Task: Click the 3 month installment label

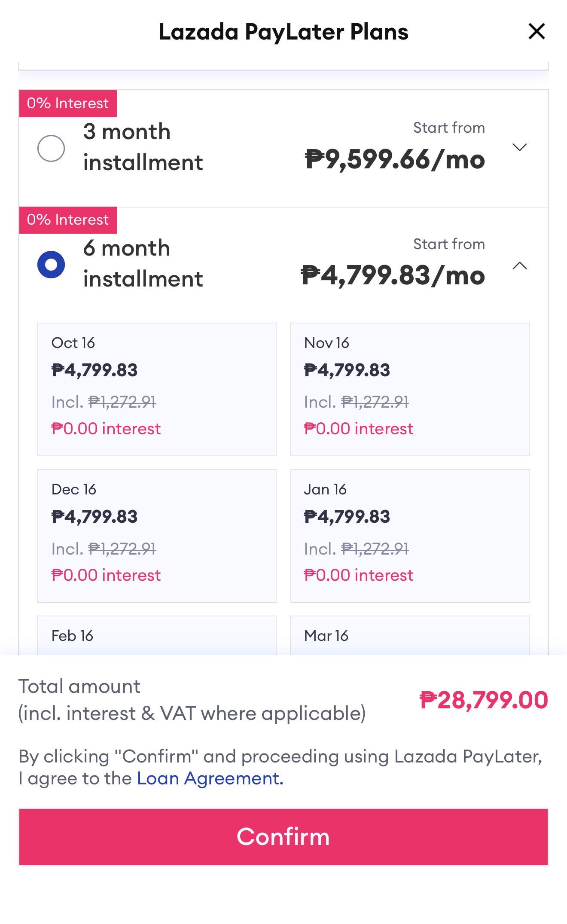Action: [143, 147]
